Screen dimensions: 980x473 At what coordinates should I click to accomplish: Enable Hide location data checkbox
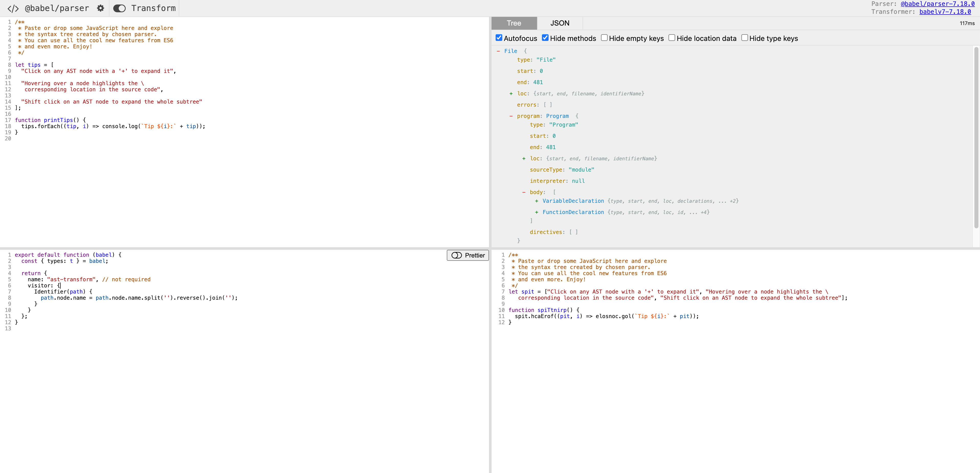click(x=672, y=38)
